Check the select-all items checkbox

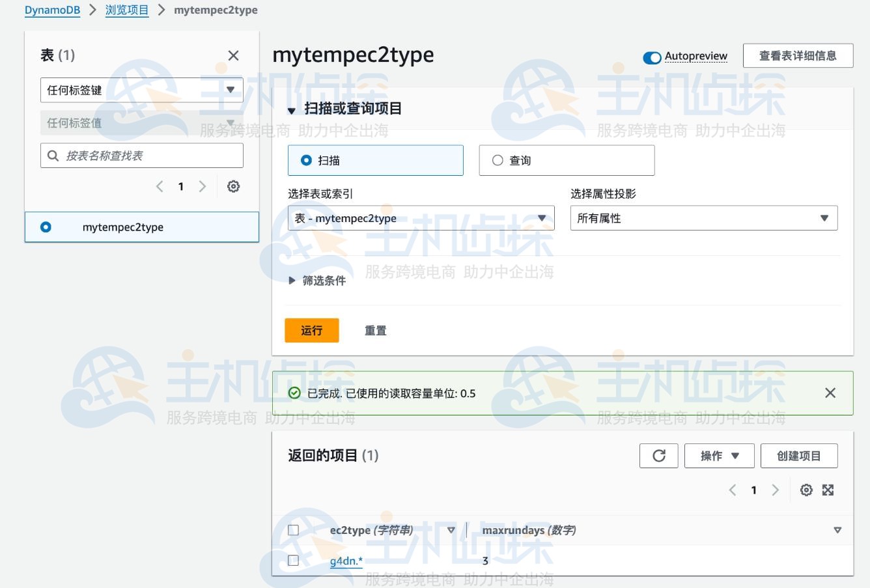click(292, 530)
